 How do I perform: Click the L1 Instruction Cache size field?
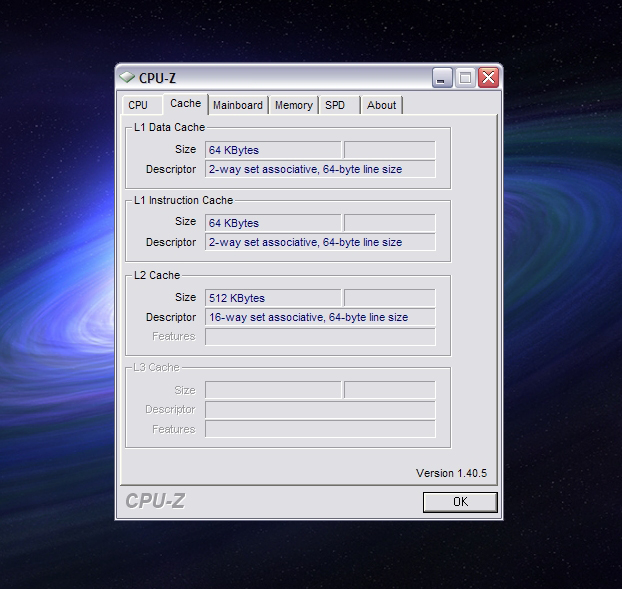click(x=273, y=223)
